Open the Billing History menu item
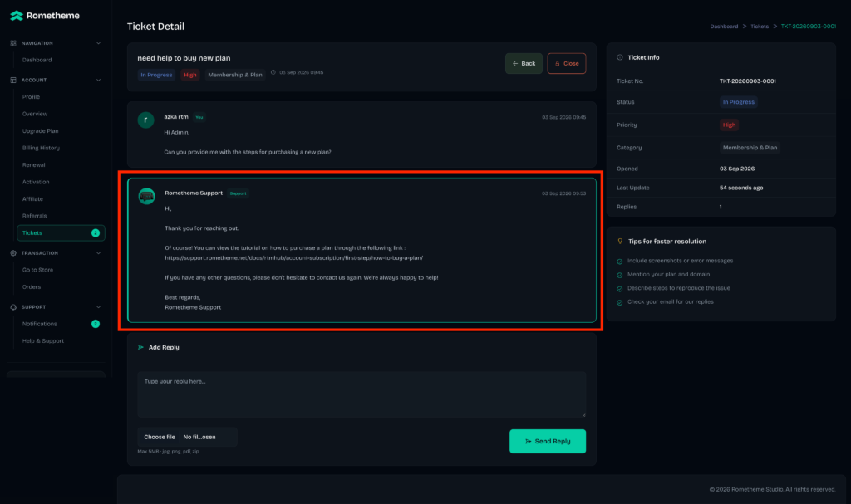This screenshot has width=851, height=504. coord(41,148)
